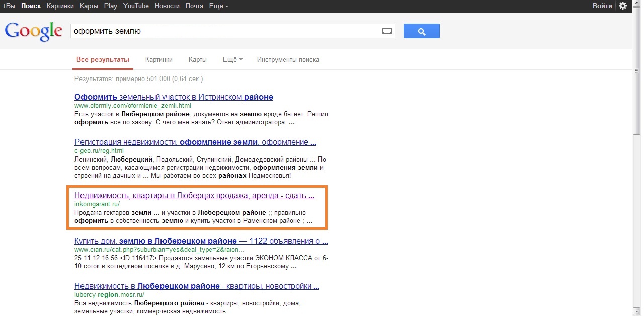Click the Войти sign-in button
Image resolution: width=644 pixels, height=316 pixels.
tap(602, 6)
